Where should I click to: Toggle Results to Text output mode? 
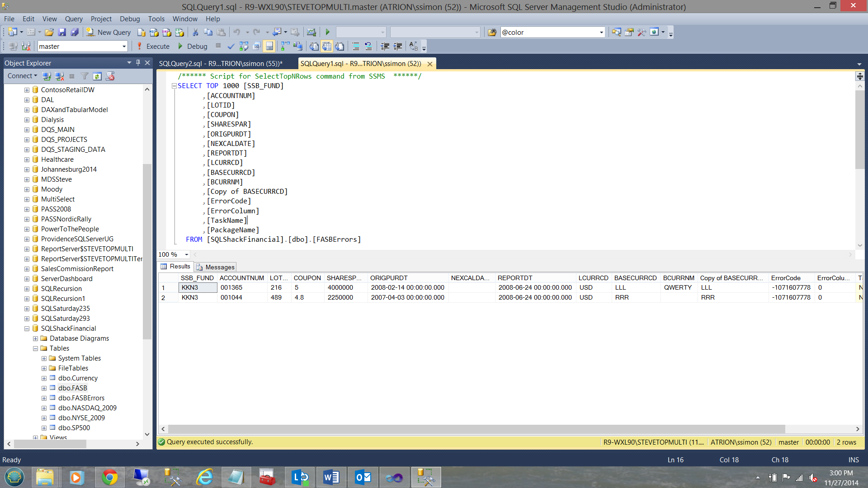click(314, 46)
